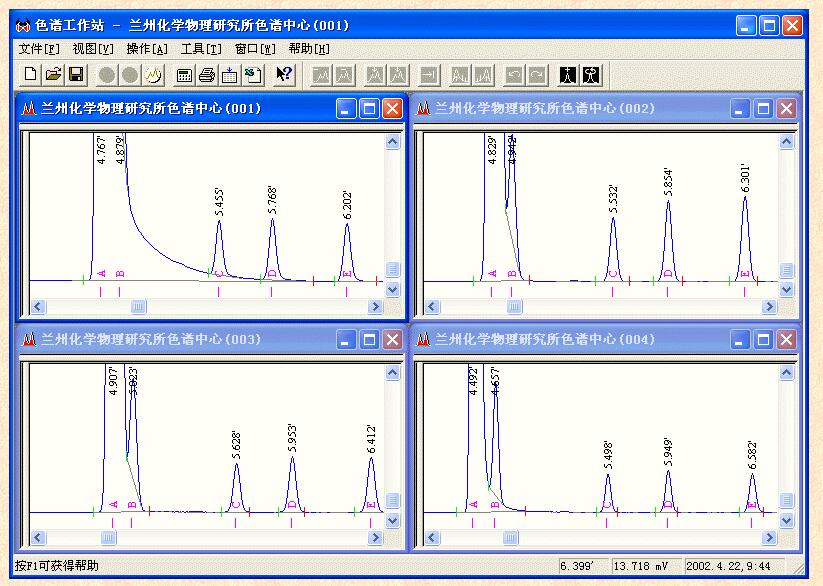Screen dimensions: 823x586
Task: Click the 6.582' peak label in window (004)
Action: 752,455
